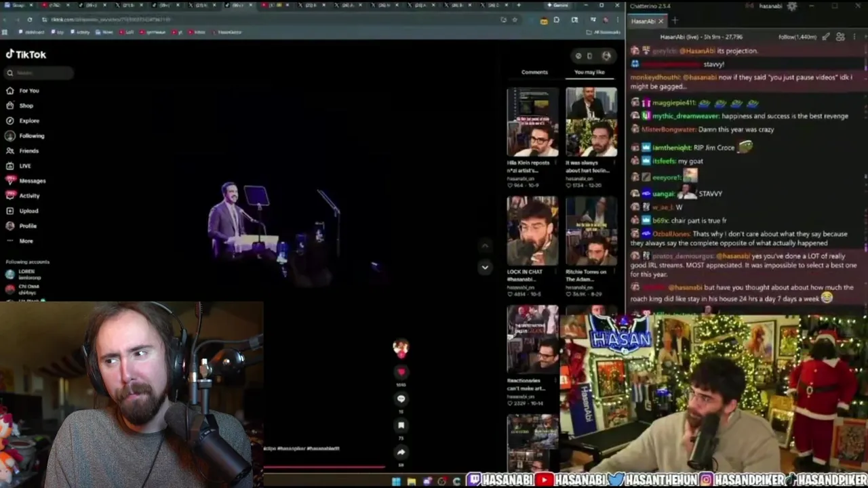Seek on the red video progress bar

click(x=324, y=466)
